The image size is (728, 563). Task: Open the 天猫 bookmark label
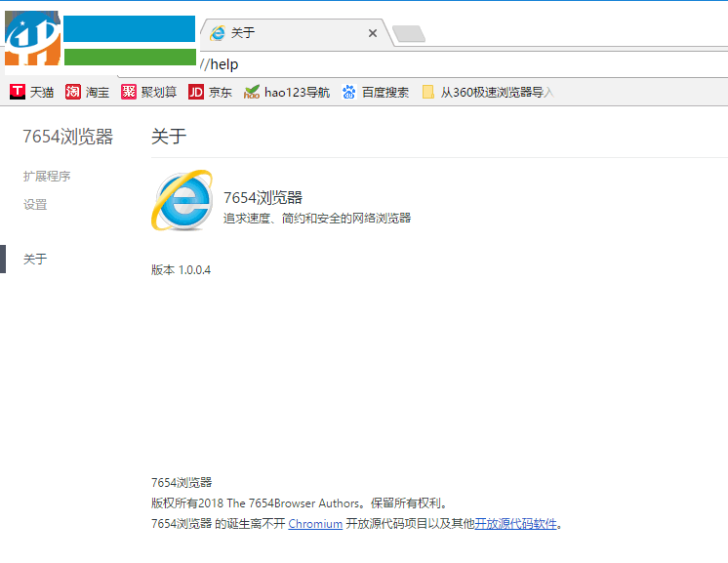tap(42, 93)
